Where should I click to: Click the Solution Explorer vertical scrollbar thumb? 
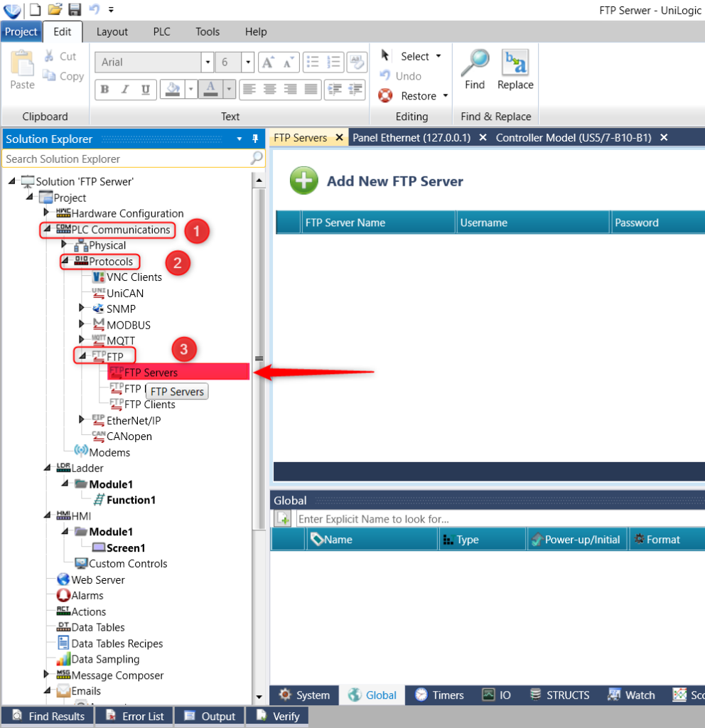coord(259,358)
